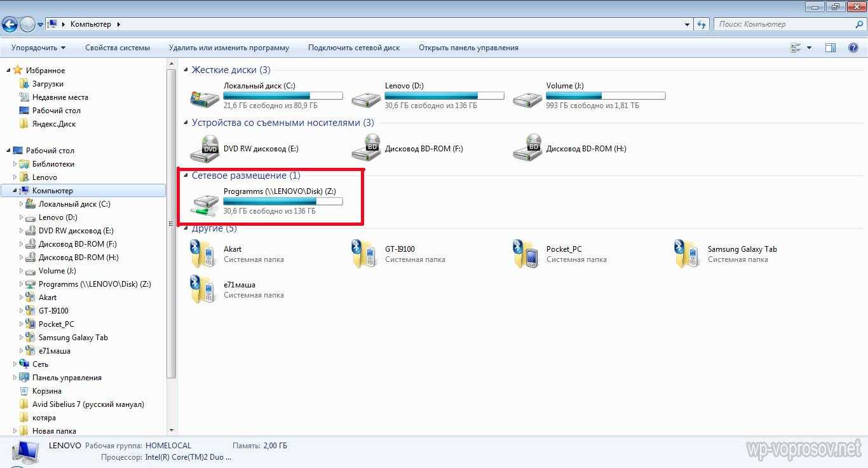
Task: Open the Organize (Упорядочить) dropdown menu
Action: pos(38,48)
